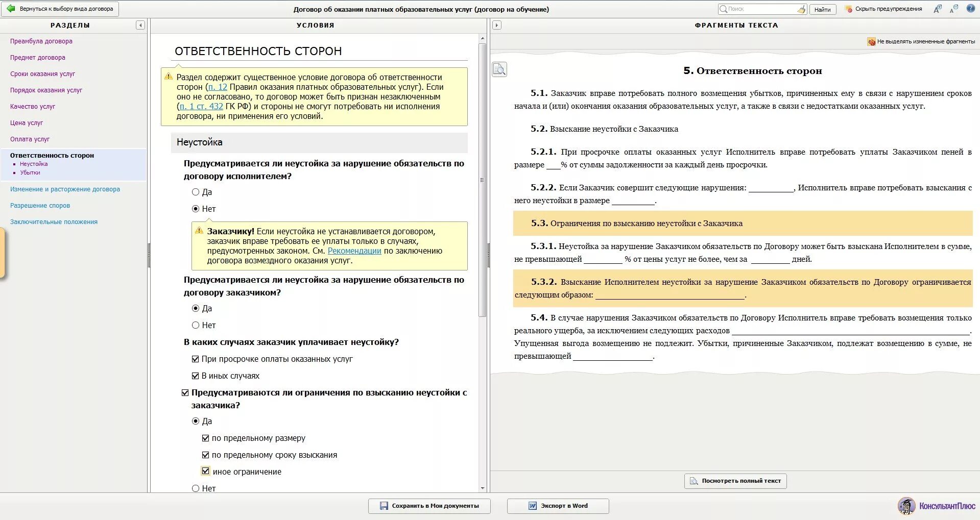Click the Найти button
Screen dimensions: 980x520
tap(822, 9)
